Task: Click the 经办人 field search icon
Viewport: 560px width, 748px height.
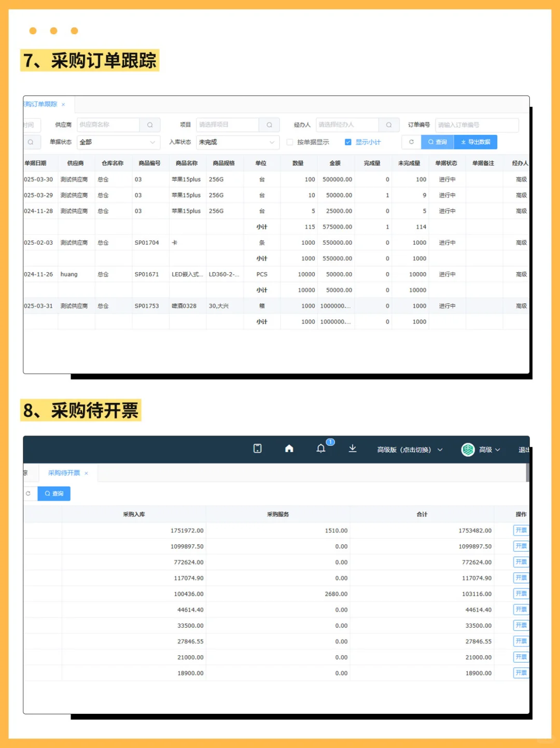Action: 388,124
